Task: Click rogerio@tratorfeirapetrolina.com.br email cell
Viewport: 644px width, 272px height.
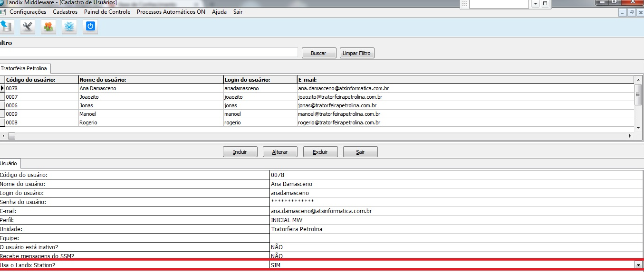Action: [x=466, y=122]
